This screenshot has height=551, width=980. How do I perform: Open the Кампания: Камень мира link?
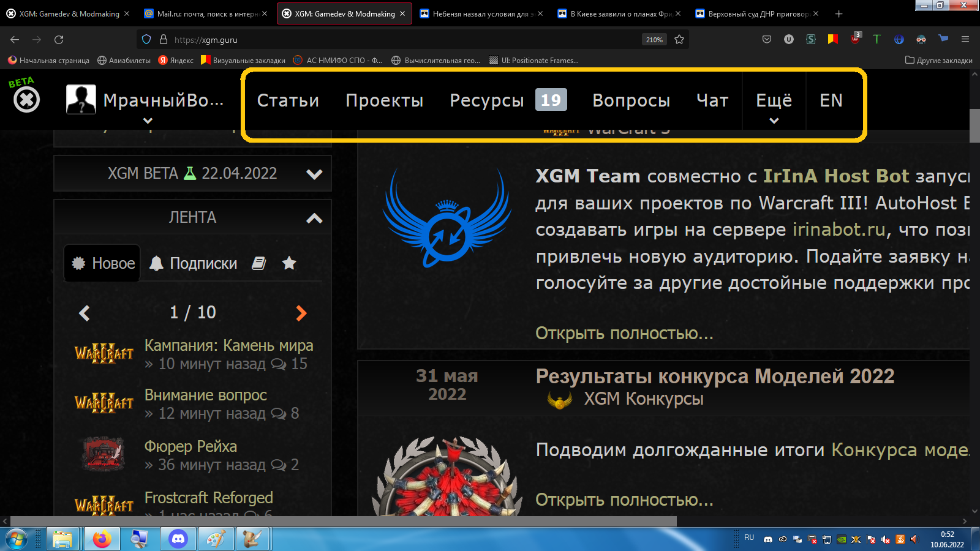click(x=229, y=345)
